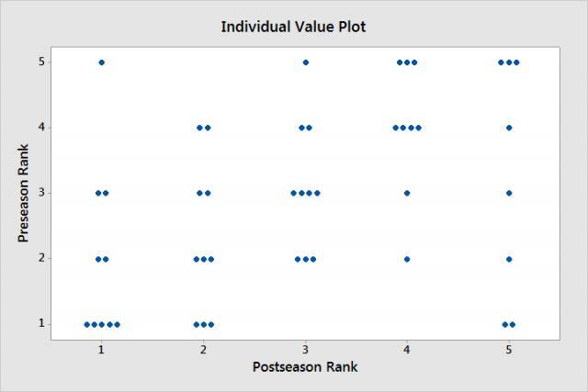The image size is (588, 392).
Task: Select the y-axis tick label "2"
Action: pos(42,259)
